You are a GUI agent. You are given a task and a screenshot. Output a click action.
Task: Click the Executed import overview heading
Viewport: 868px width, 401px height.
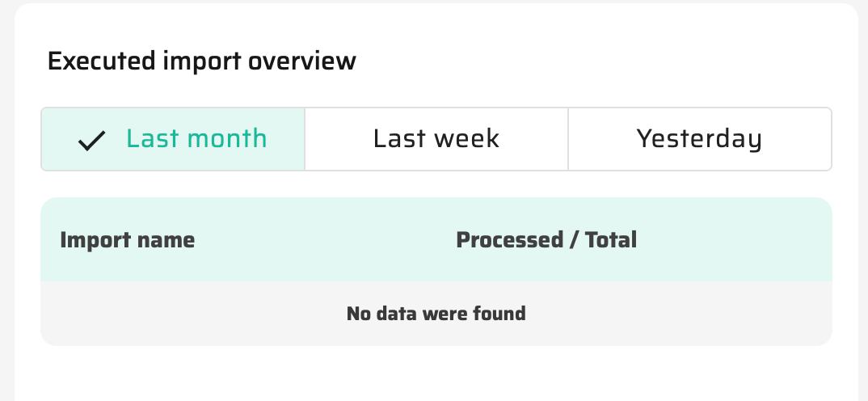pyautogui.click(x=201, y=61)
